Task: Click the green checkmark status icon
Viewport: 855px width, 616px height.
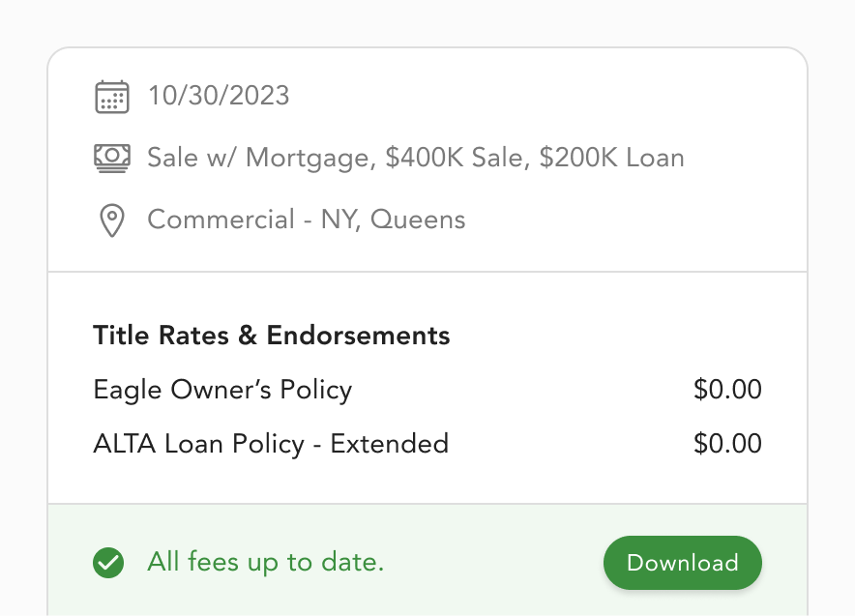Action: tap(108, 562)
